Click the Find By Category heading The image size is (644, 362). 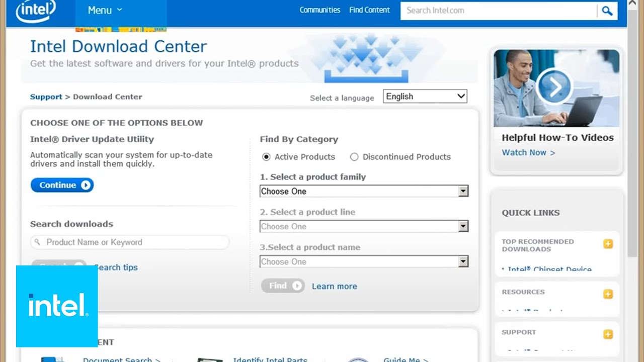pos(299,139)
